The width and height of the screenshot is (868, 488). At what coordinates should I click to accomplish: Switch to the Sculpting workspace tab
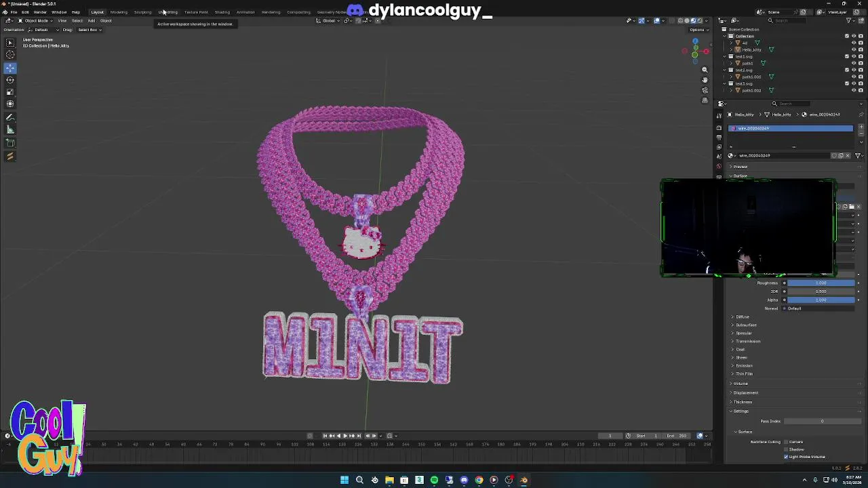142,12
